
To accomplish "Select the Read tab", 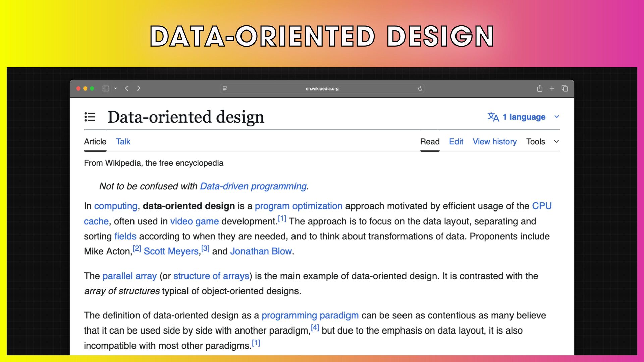I will click(430, 142).
